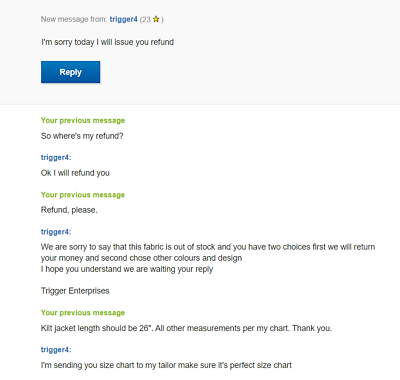Click trigger4 name above 'Ok I will refund you'
The width and height of the screenshot is (400, 380).
pos(56,157)
